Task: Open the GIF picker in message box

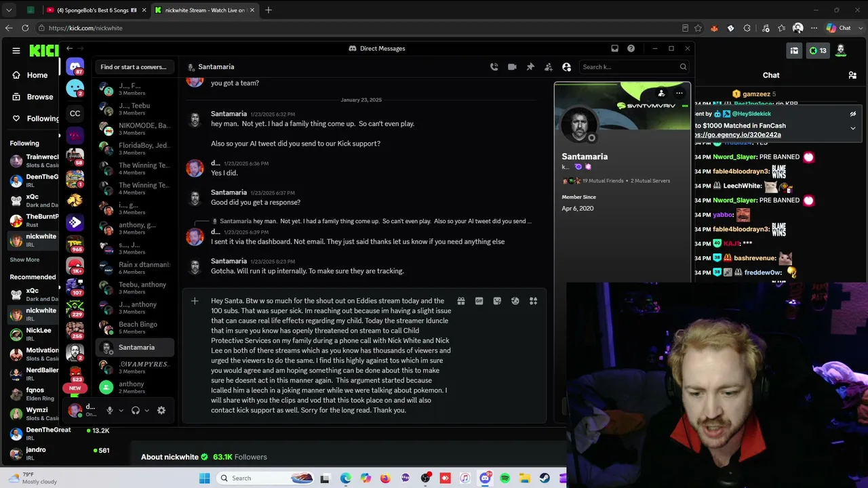Action: pyautogui.click(x=479, y=301)
